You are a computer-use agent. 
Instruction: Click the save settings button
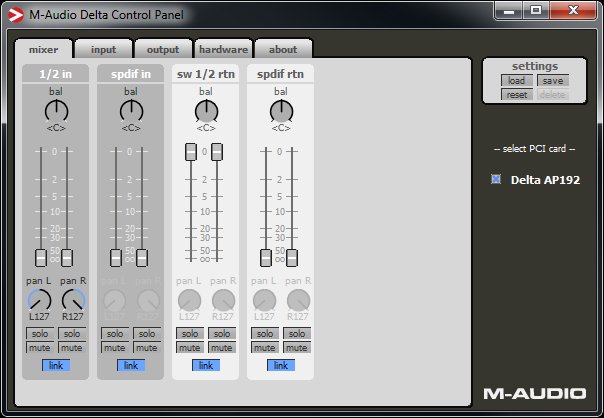coord(553,81)
